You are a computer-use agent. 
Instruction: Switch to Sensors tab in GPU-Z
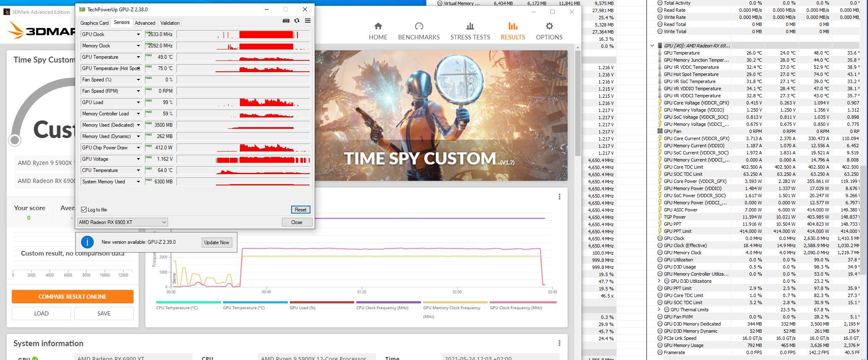click(x=121, y=23)
